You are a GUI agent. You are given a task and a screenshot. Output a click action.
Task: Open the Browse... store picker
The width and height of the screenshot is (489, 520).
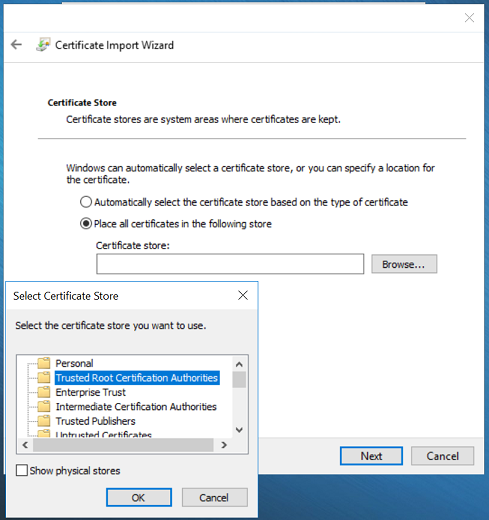(x=404, y=264)
